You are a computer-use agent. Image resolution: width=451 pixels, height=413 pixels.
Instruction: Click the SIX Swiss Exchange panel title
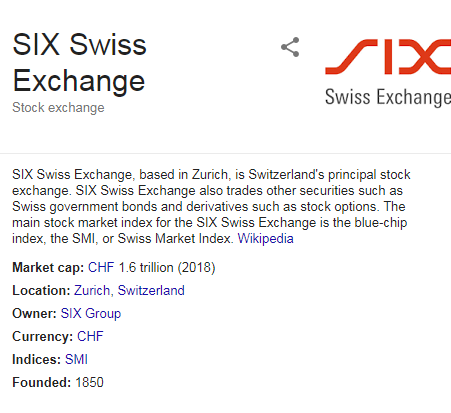coord(79,62)
